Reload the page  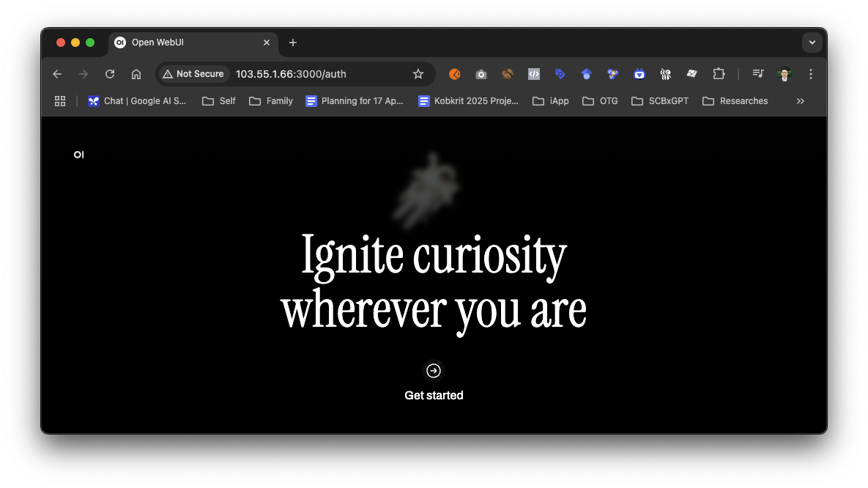pos(110,74)
